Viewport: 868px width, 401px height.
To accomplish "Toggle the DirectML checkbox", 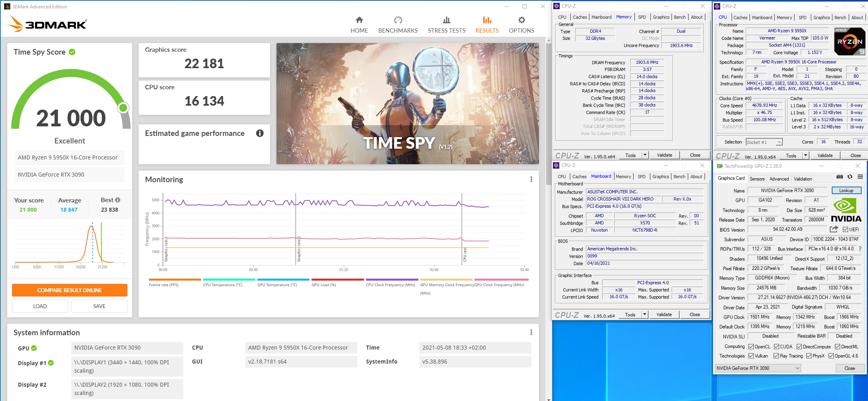I will tap(837, 347).
